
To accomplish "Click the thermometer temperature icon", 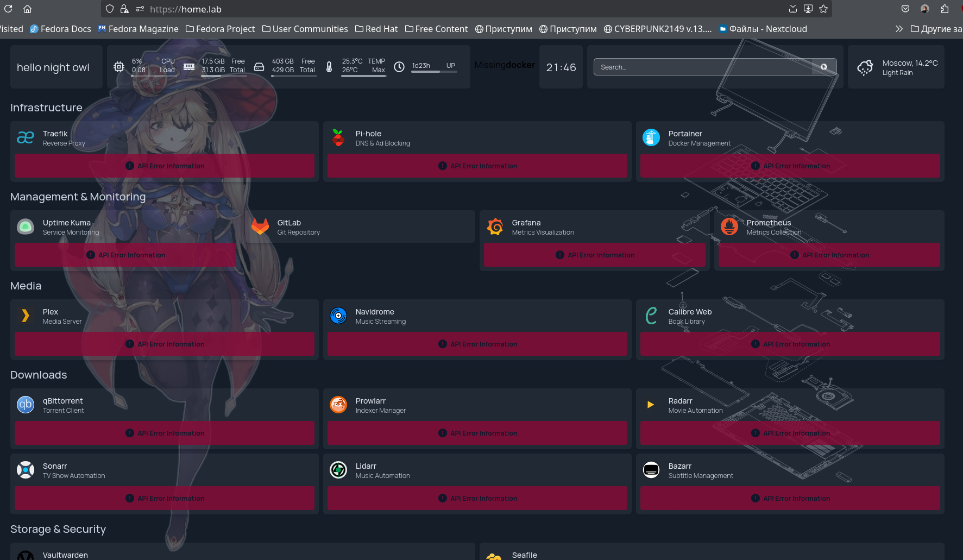I will [x=329, y=67].
